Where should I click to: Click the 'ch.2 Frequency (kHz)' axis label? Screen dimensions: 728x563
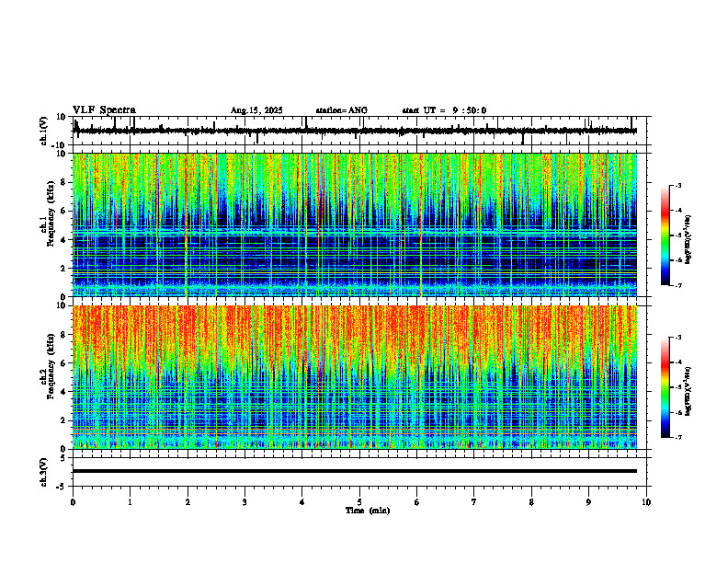pos(47,367)
